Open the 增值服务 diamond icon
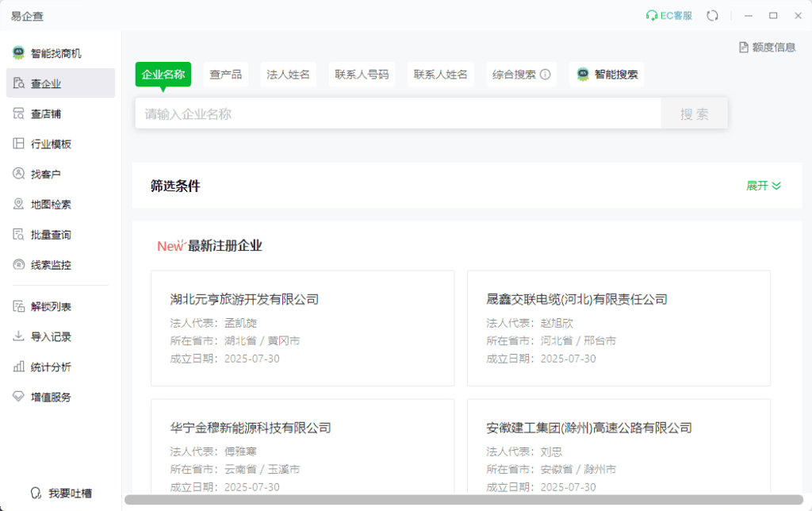This screenshot has width=812, height=511. 18,397
